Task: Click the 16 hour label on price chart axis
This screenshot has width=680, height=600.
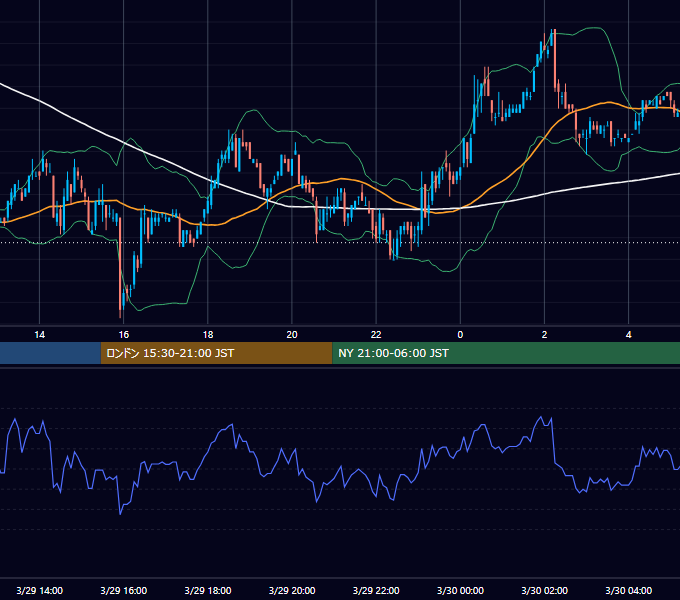Action: point(124,335)
